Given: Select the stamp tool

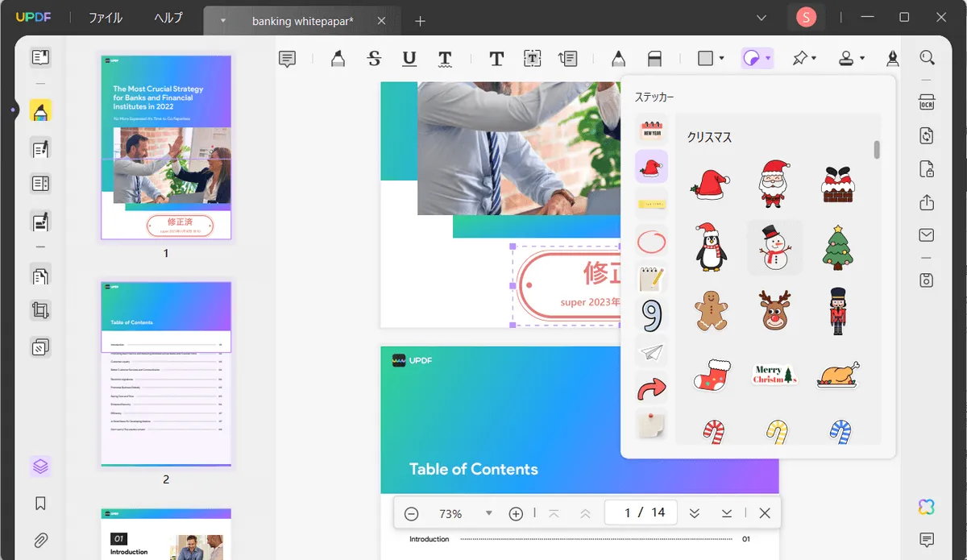Looking at the screenshot, I should [x=846, y=58].
